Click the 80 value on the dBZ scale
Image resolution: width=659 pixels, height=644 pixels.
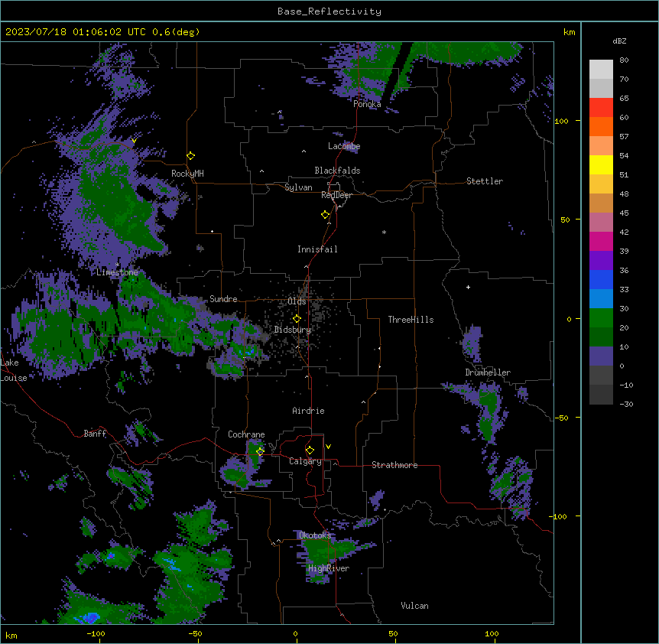click(624, 60)
